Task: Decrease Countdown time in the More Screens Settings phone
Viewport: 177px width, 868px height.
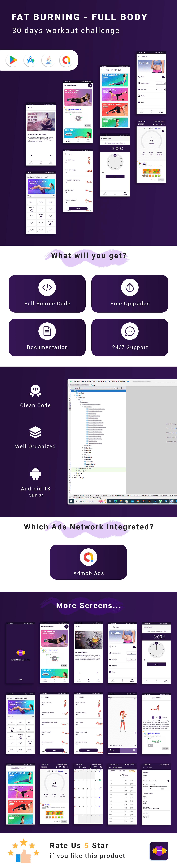Action: click(x=128, y=653)
